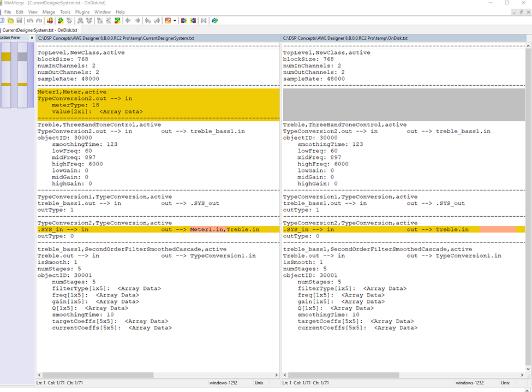Click the Select Line Difference icon
Viewport: 532px width, 392px height.
[x=50, y=21]
